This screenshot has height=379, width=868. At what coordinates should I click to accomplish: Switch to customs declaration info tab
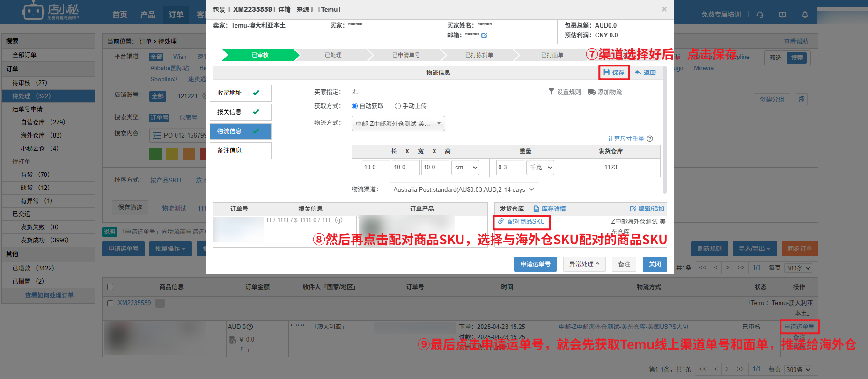coord(241,112)
